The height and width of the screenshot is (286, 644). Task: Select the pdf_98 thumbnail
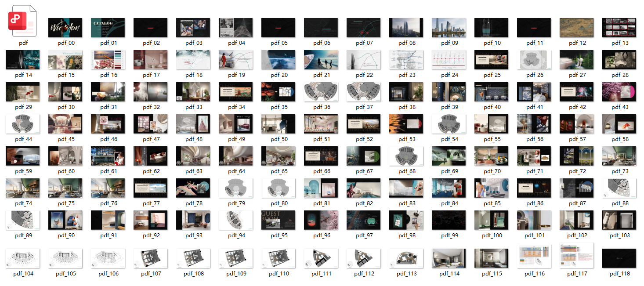coord(406,220)
